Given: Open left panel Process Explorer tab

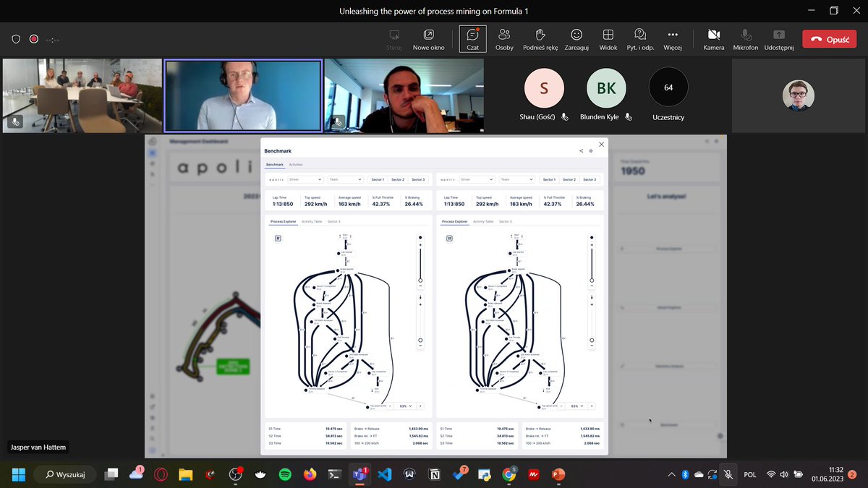Looking at the screenshot, I should click(x=283, y=221).
